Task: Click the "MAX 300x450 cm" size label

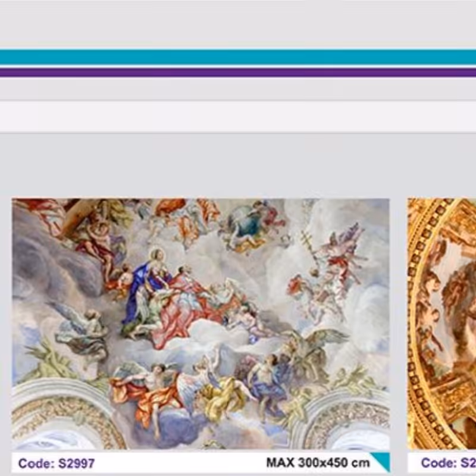Action: click(317, 462)
